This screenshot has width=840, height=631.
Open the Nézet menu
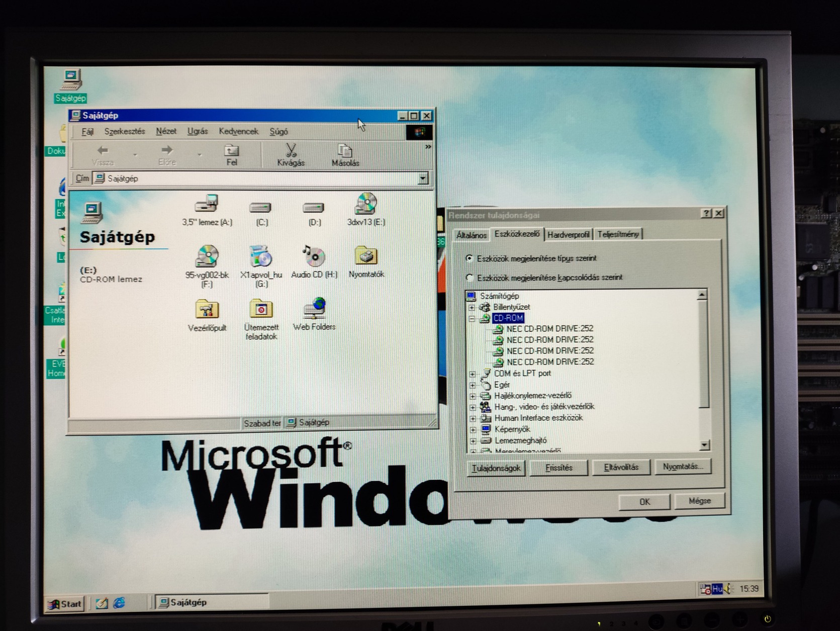click(x=166, y=131)
